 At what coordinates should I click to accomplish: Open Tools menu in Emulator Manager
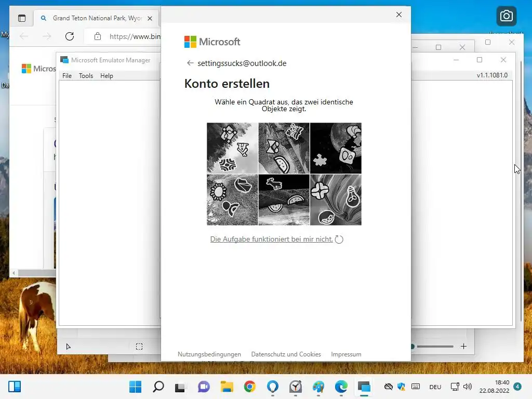[x=86, y=76]
